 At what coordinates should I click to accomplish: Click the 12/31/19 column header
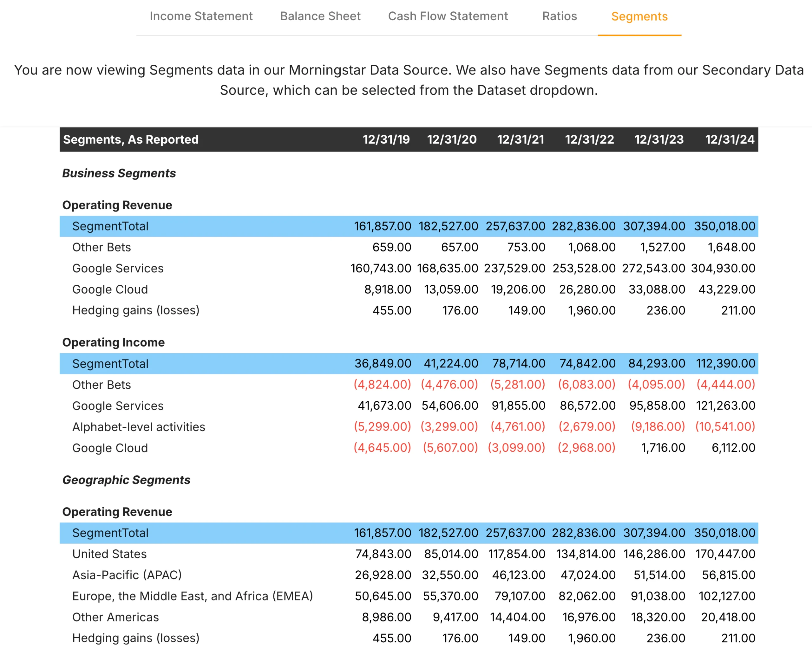coord(386,139)
